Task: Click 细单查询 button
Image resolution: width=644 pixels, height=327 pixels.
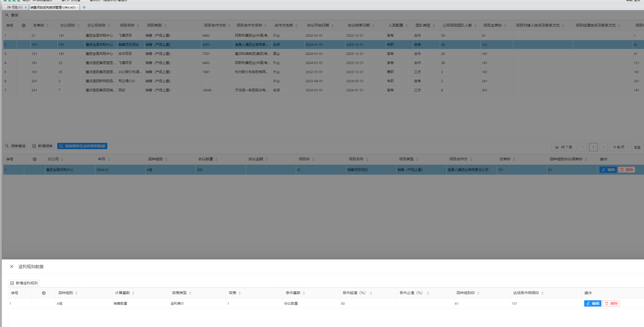Action: click(x=15, y=146)
